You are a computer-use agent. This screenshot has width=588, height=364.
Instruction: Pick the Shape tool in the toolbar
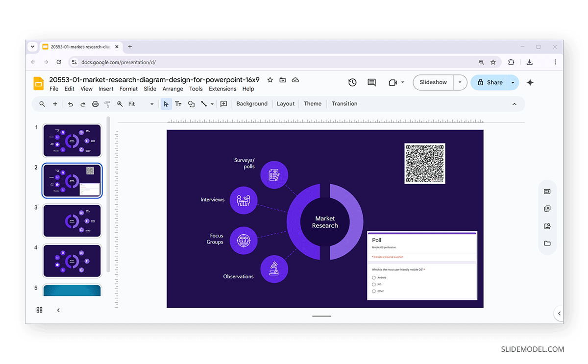tap(191, 104)
